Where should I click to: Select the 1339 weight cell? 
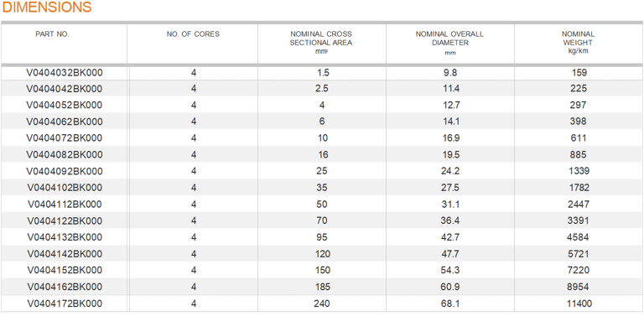point(579,171)
